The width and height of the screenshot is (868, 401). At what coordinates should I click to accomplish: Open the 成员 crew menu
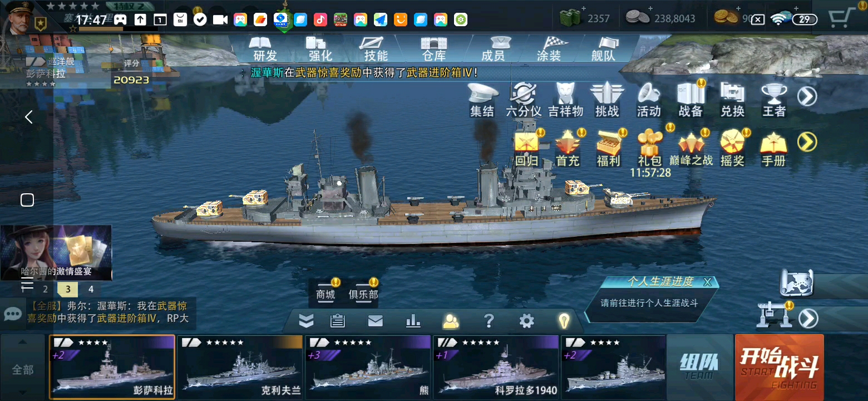(493, 49)
